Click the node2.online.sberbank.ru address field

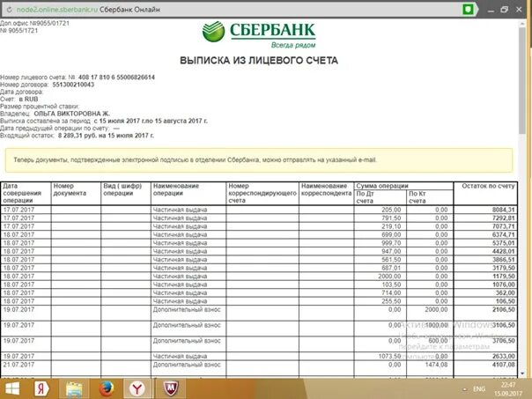57,10
